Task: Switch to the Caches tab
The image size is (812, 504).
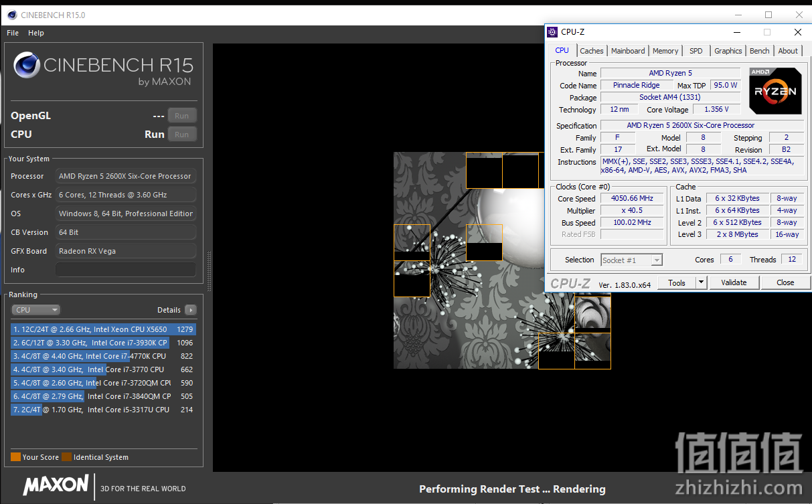Action: click(592, 51)
